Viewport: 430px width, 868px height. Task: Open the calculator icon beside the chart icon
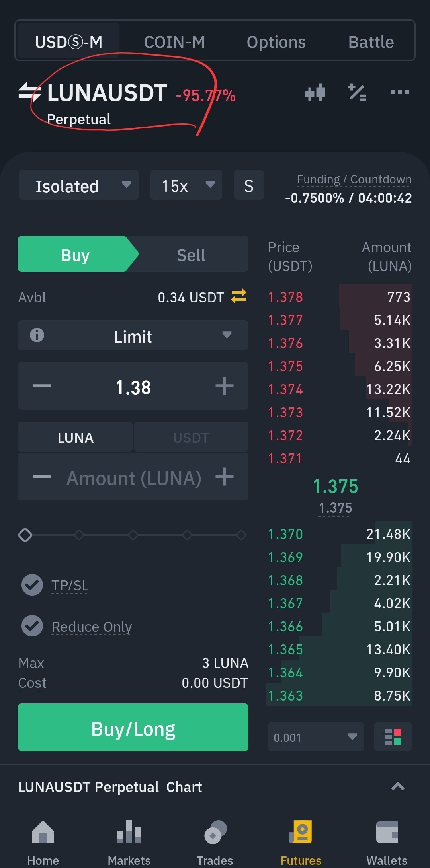(x=357, y=93)
